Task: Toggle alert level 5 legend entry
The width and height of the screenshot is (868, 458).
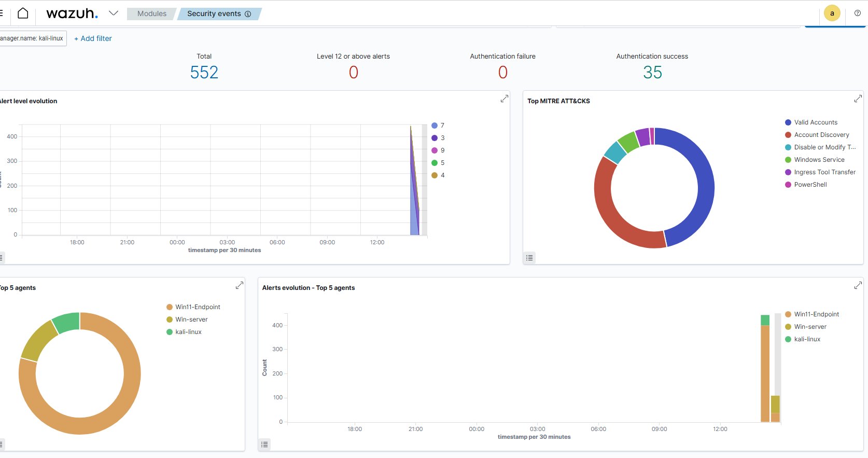Action: (438, 163)
